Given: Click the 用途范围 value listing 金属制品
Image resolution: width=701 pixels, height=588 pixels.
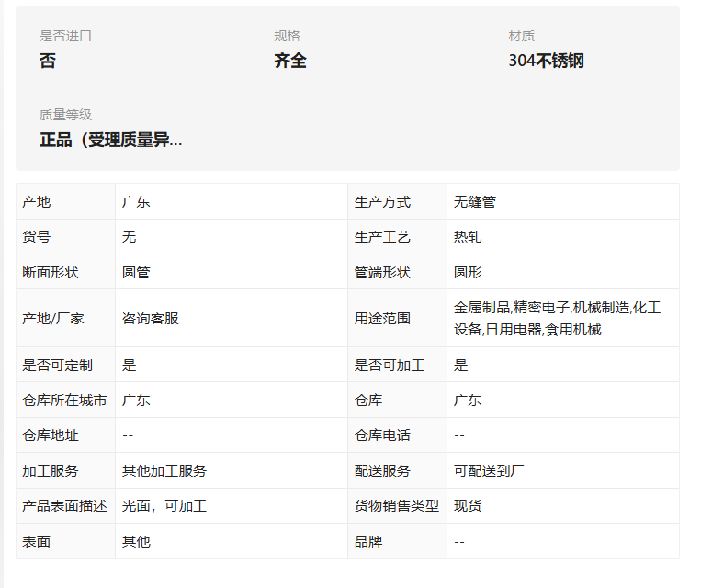Looking at the screenshot, I should pyautogui.click(x=563, y=318).
